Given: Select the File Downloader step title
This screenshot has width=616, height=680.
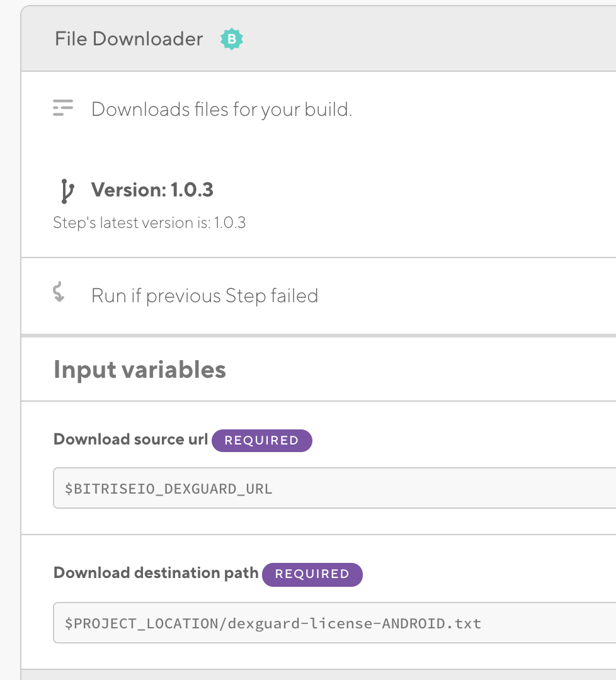Looking at the screenshot, I should tap(129, 39).
